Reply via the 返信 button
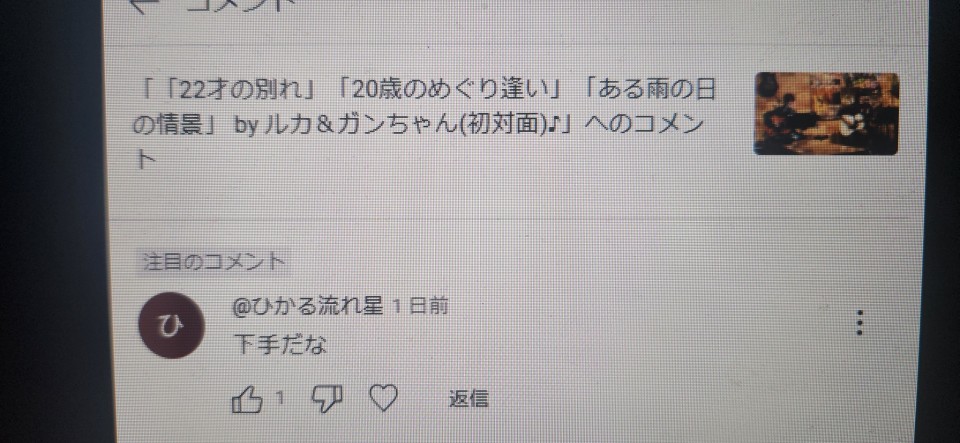Viewport: 960px width, 443px height. [468, 400]
